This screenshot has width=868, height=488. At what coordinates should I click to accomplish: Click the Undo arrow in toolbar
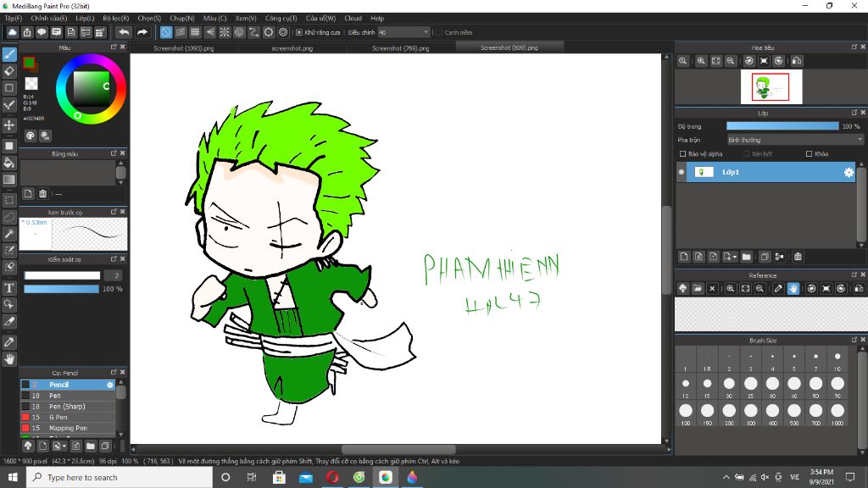124,33
